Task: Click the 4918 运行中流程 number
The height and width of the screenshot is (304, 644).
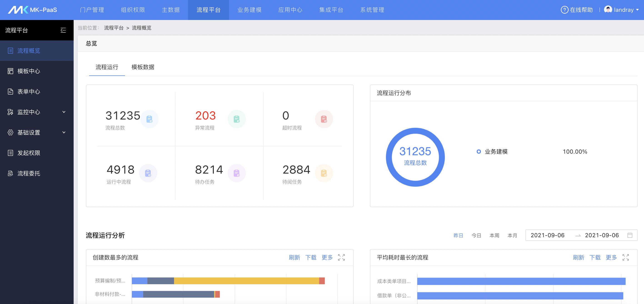Action: coord(120,169)
